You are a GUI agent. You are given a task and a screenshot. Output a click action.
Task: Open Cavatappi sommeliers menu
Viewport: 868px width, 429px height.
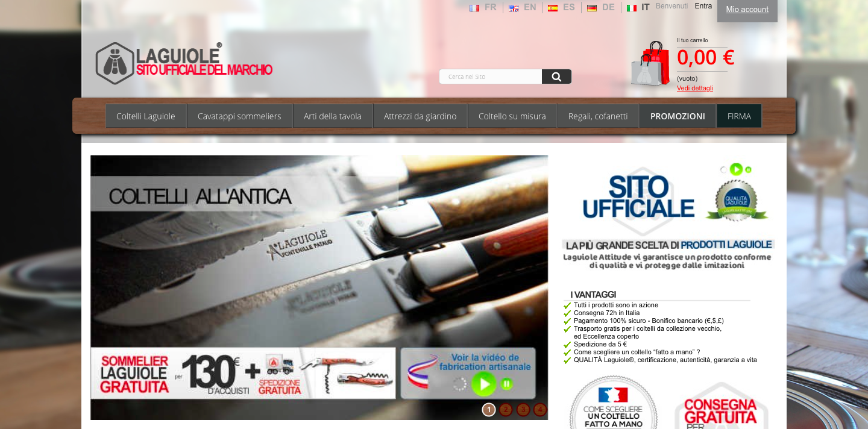(239, 116)
